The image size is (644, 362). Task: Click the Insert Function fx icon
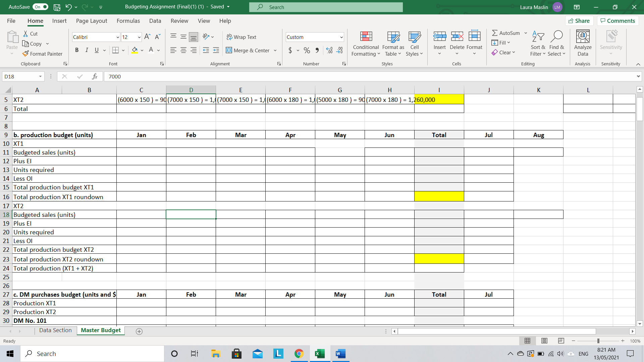point(95,76)
